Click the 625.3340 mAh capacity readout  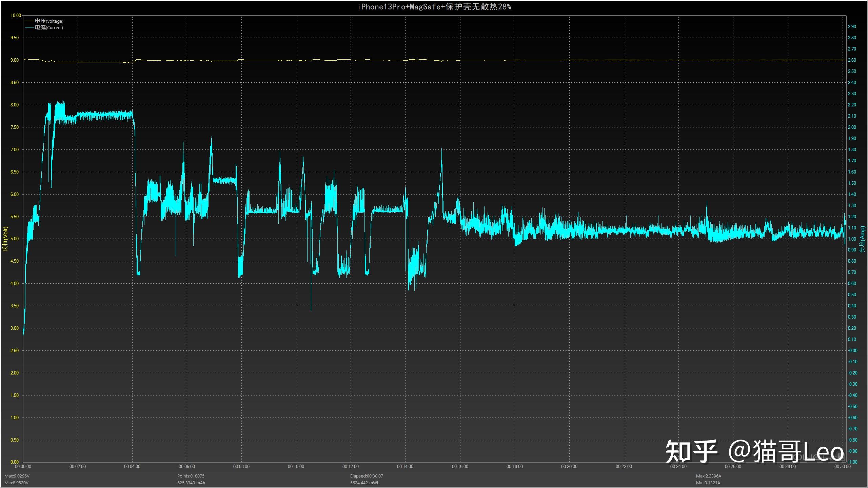click(191, 483)
